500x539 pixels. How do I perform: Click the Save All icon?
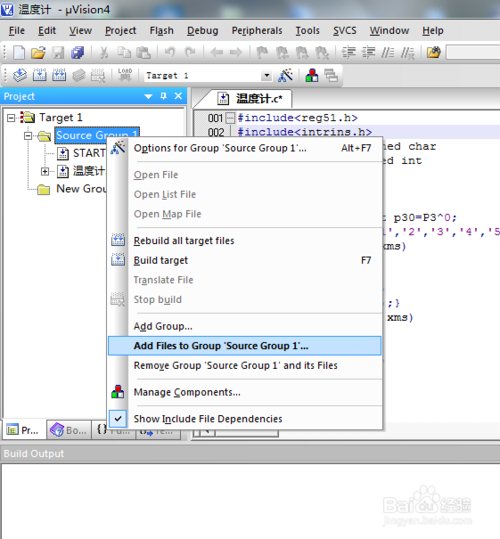(x=78, y=53)
